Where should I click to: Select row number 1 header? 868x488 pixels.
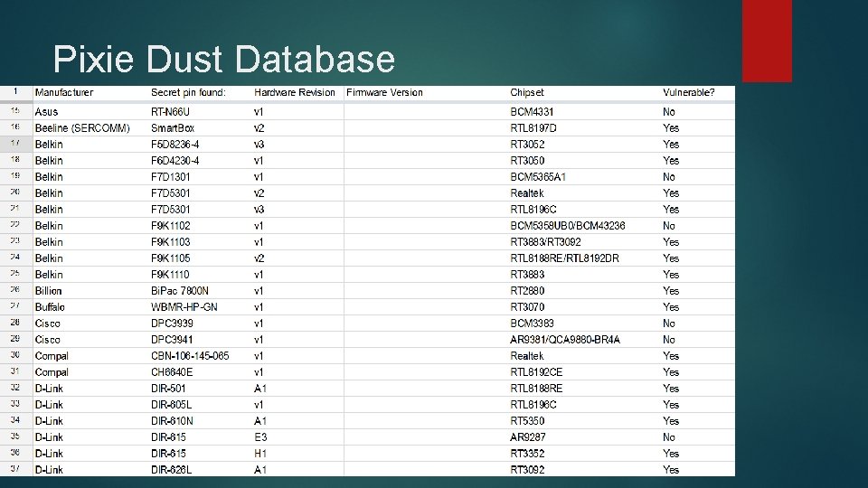coord(15,92)
